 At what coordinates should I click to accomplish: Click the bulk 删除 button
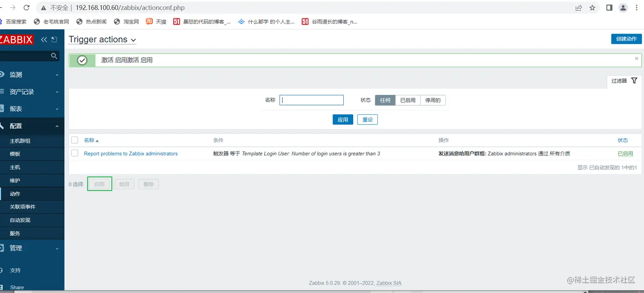149,184
